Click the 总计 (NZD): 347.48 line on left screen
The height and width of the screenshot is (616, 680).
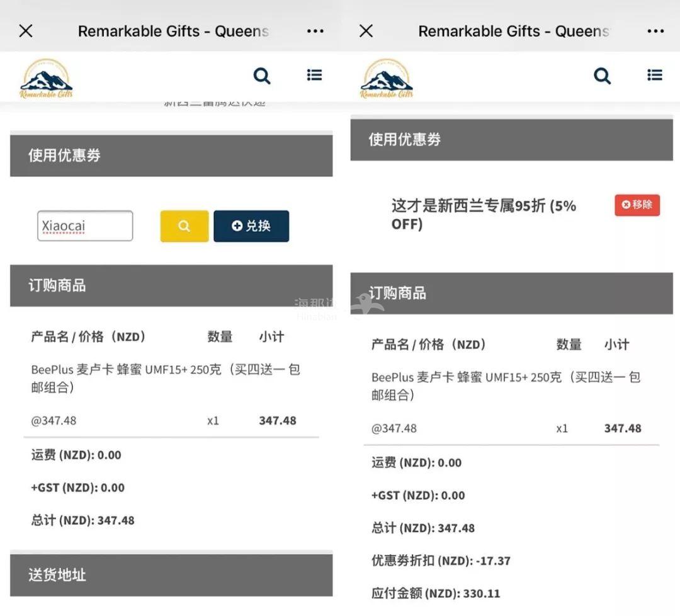point(82,520)
